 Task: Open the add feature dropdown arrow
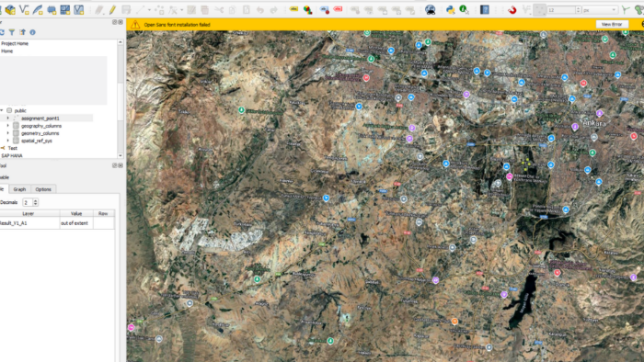coord(149,10)
